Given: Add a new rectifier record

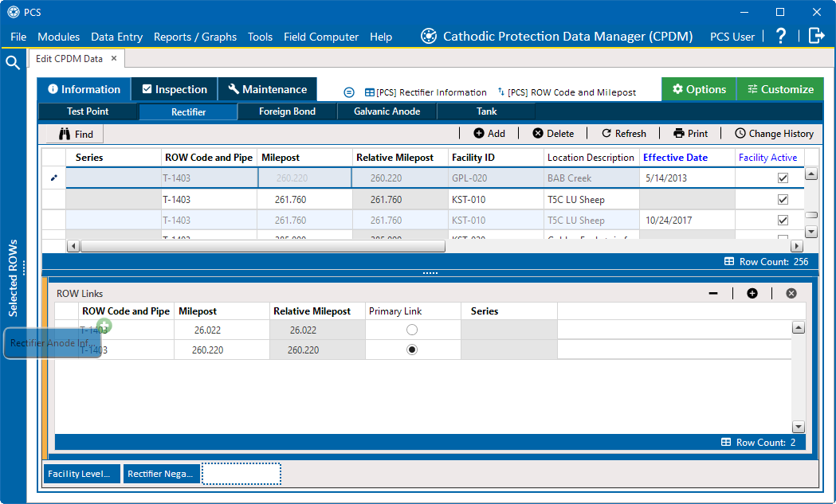Looking at the screenshot, I should pyautogui.click(x=489, y=133).
